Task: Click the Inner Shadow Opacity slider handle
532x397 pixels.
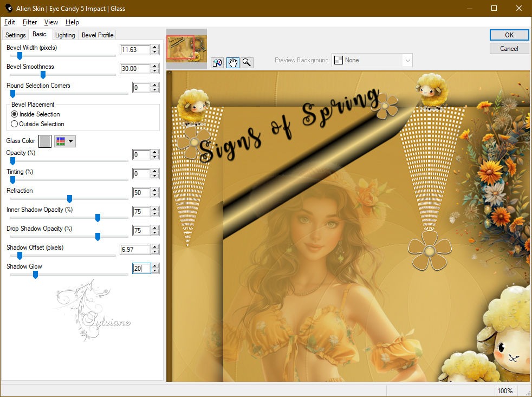Action: pos(98,218)
